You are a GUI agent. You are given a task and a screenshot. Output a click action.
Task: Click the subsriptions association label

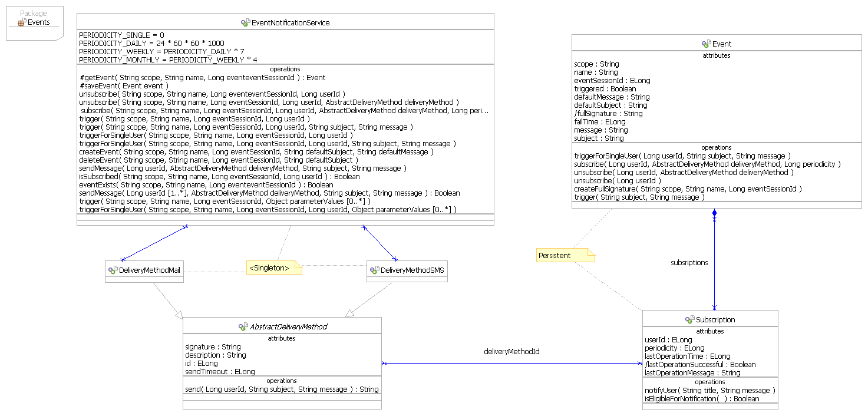pyautogui.click(x=689, y=263)
